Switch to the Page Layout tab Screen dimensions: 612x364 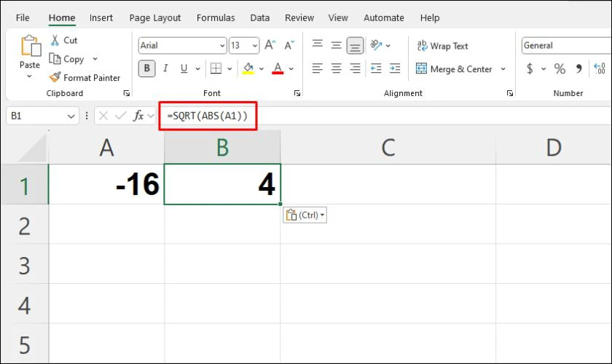click(155, 18)
